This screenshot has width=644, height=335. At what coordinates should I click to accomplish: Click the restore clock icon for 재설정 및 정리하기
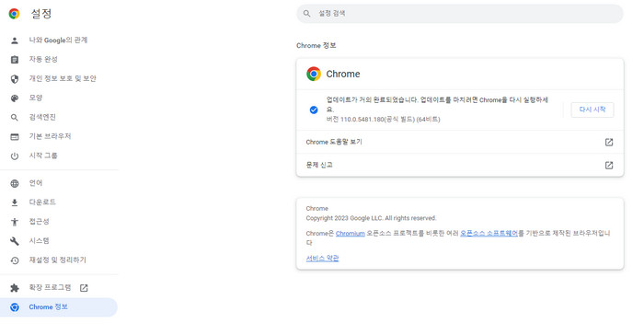tap(15, 260)
